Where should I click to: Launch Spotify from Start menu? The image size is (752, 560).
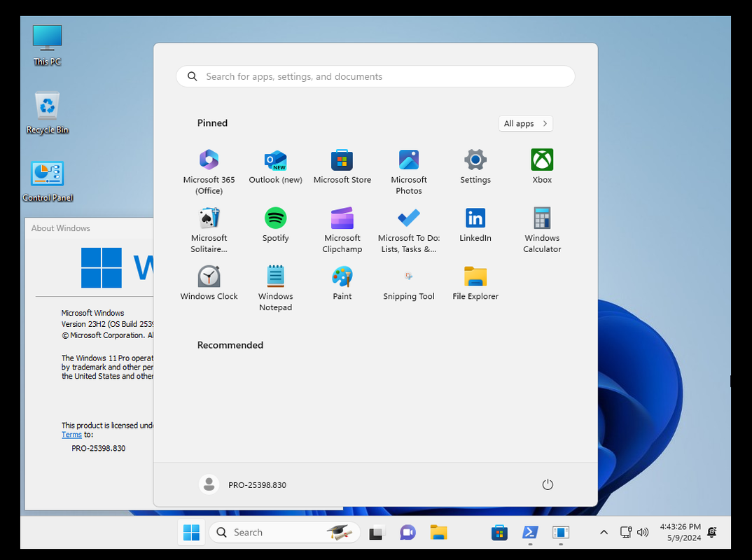(x=275, y=225)
